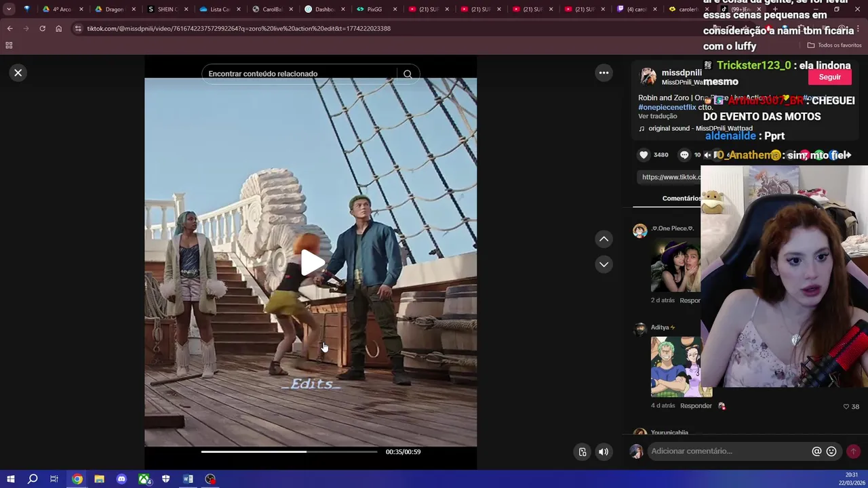Open missdpnili profile avatar

648,76
